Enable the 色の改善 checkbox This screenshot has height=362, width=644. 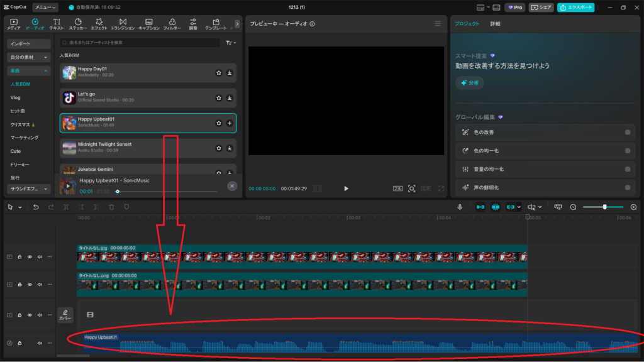pos(628,133)
